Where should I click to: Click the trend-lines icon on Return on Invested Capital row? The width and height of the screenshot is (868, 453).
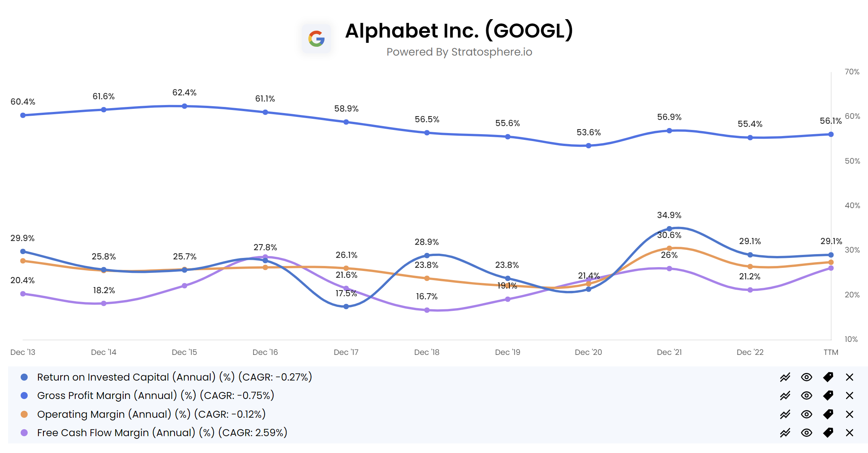(785, 377)
